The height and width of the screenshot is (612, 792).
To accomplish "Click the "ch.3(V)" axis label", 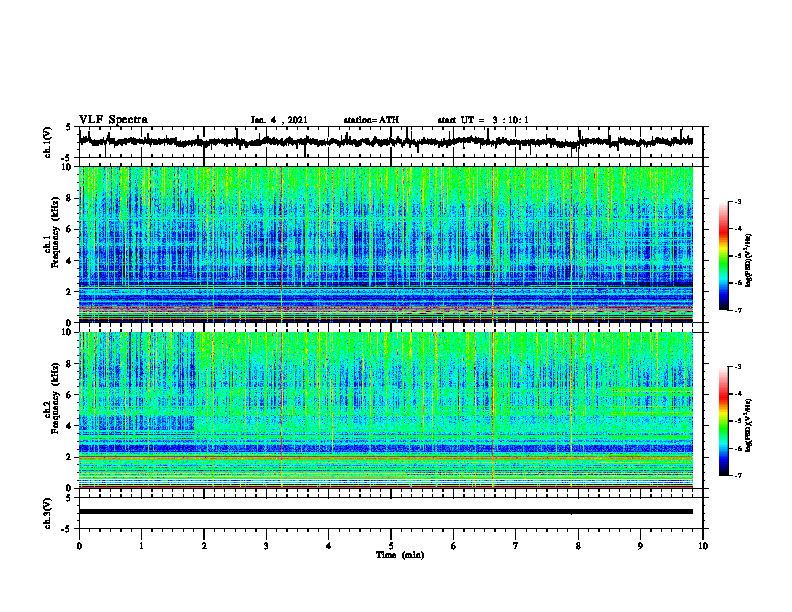I will [x=48, y=513].
